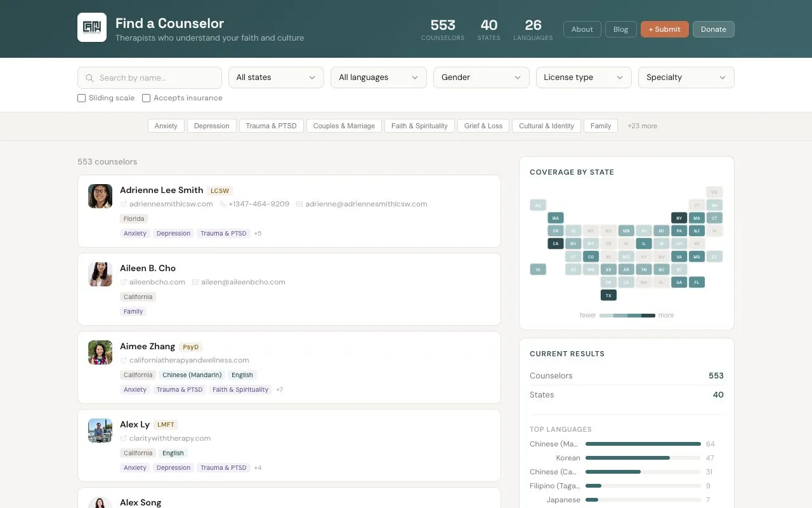Toggle the Anxiety filter chip
This screenshot has width=812, height=508.
[166, 126]
